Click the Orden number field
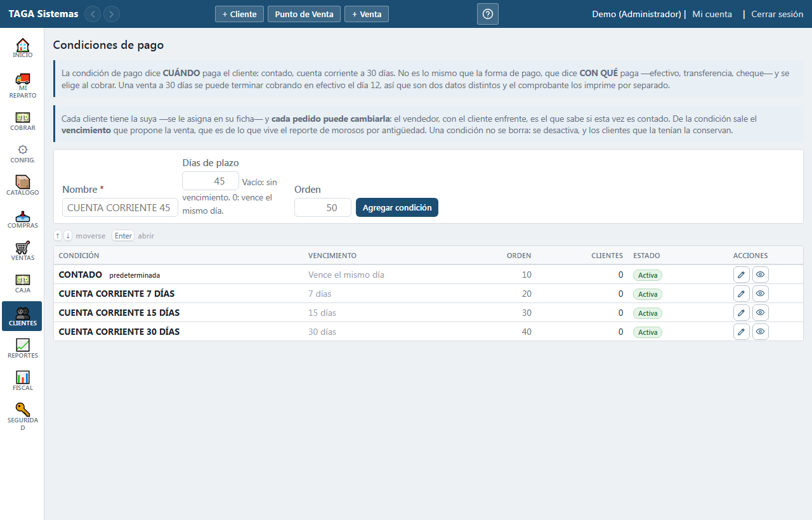The width and height of the screenshot is (812, 520). (x=323, y=207)
